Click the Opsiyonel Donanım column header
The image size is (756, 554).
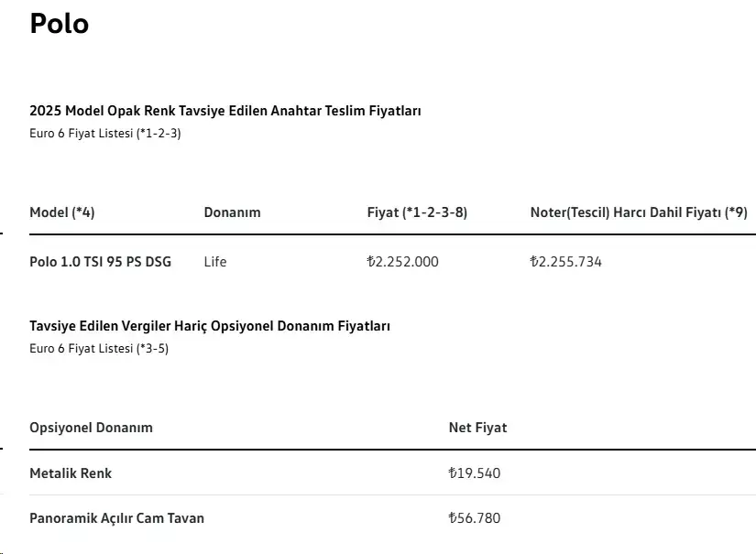(x=91, y=428)
